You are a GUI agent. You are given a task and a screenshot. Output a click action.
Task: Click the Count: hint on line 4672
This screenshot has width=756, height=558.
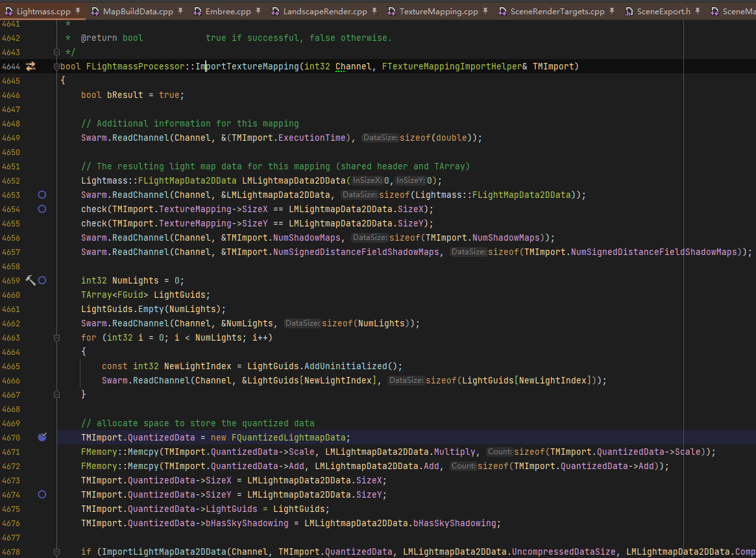pos(463,466)
